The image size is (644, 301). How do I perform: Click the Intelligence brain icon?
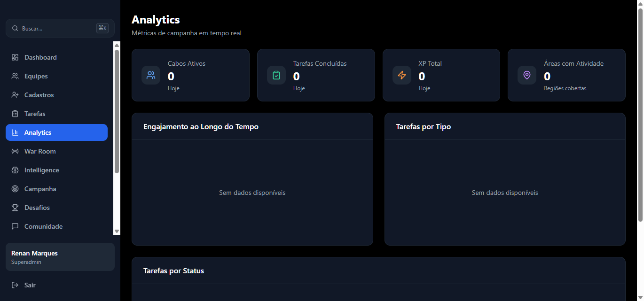coord(15,170)
